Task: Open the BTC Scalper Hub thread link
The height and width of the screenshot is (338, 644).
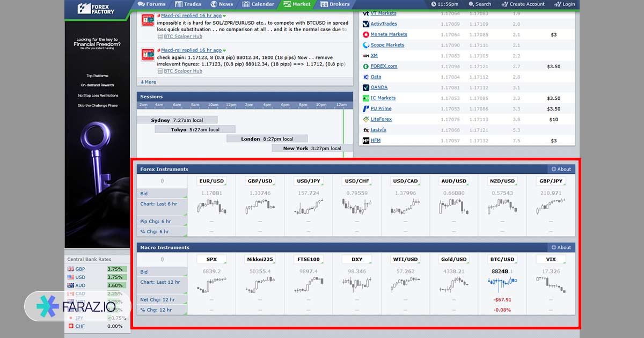Action: (182, 37)
